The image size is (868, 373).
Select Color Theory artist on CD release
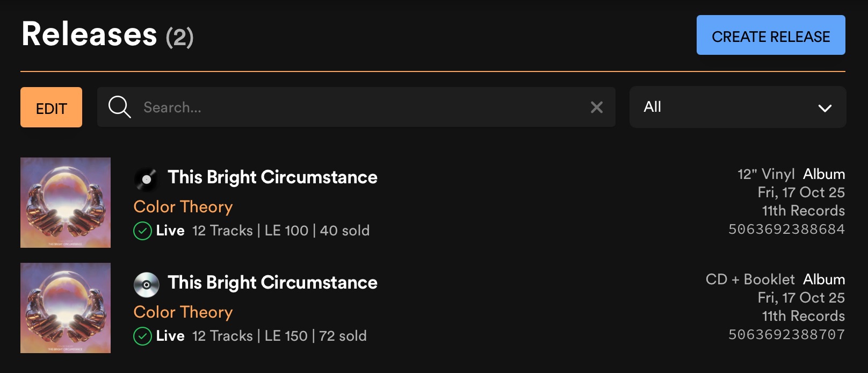[183, 312]
